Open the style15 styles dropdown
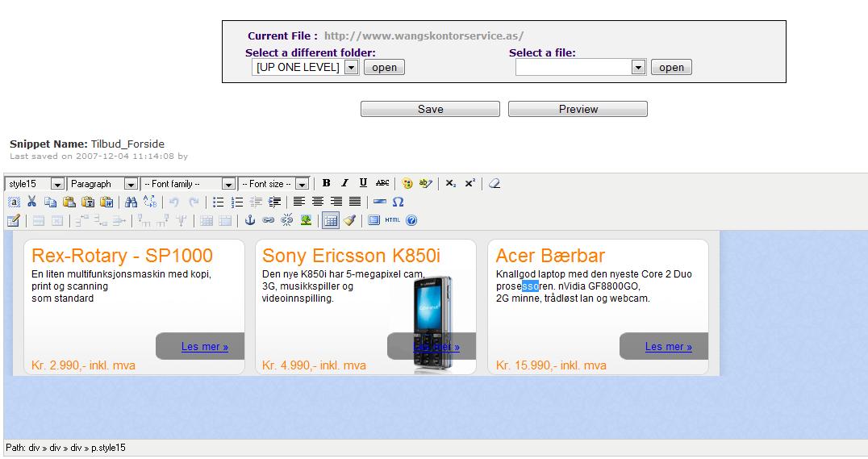Image resolution: width=868 pixels, height=459 pixels. coord(35,184)
